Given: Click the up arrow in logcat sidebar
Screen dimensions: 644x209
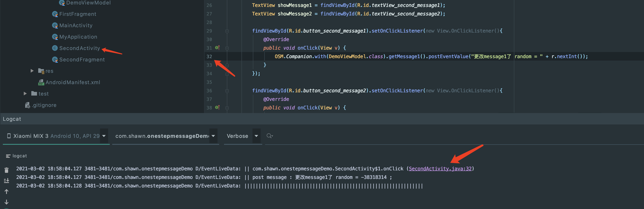Looking at the screenshot, I should [x=7, y=192].
